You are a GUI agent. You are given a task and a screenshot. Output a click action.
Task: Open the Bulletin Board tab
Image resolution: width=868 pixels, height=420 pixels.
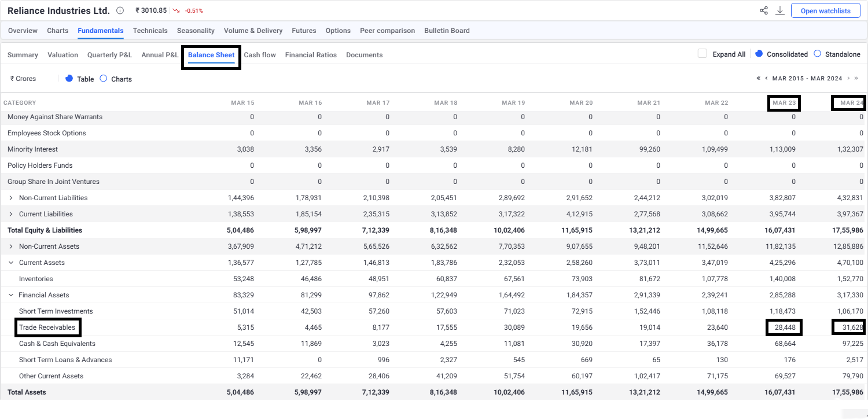coord(447,31)
